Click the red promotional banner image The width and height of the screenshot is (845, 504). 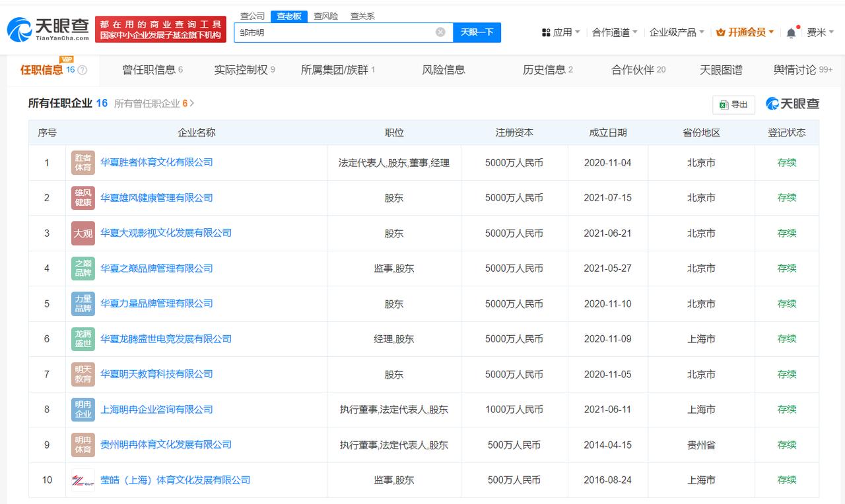160,29
